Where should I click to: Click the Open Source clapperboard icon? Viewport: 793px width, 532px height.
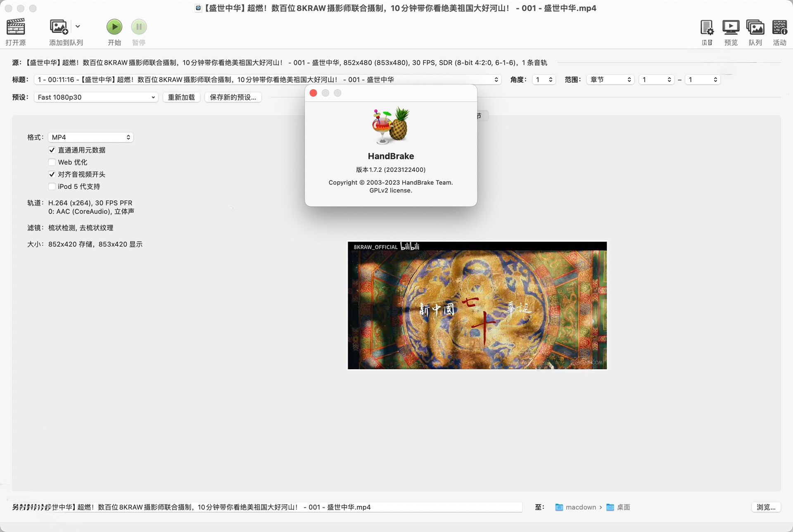(16, 27)
